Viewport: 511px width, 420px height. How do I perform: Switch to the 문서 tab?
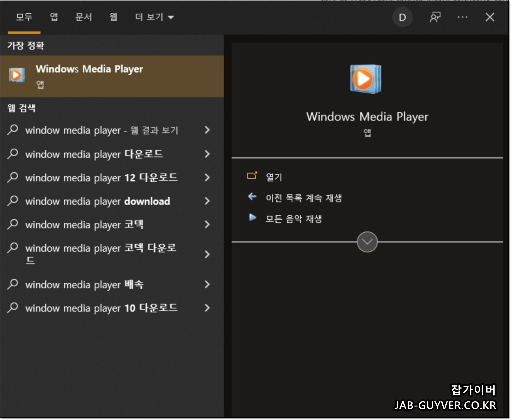[x=84, y=17]
